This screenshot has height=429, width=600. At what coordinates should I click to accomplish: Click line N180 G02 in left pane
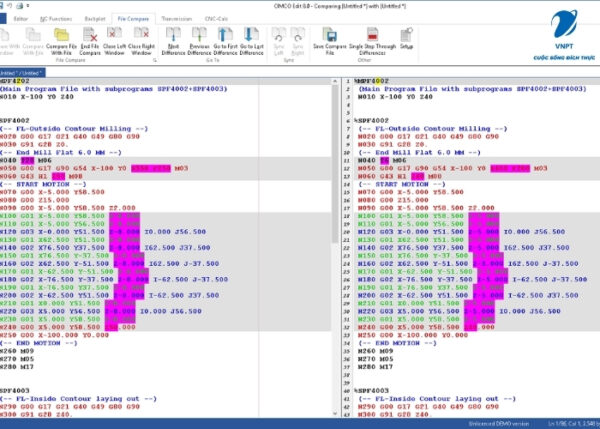point(114,279)
